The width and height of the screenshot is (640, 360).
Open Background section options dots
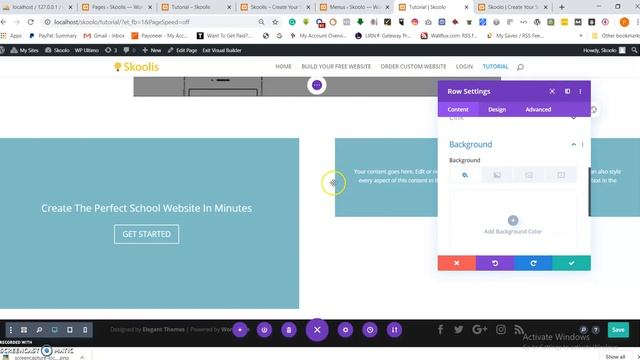pyautogui.click(x=582, y=144)
